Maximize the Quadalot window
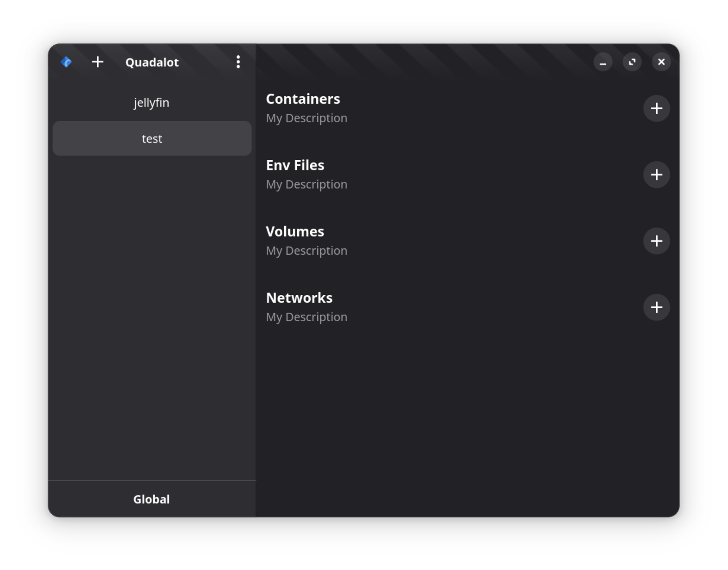This screenshot has width=728, height=570. click(x=632, y=62)
